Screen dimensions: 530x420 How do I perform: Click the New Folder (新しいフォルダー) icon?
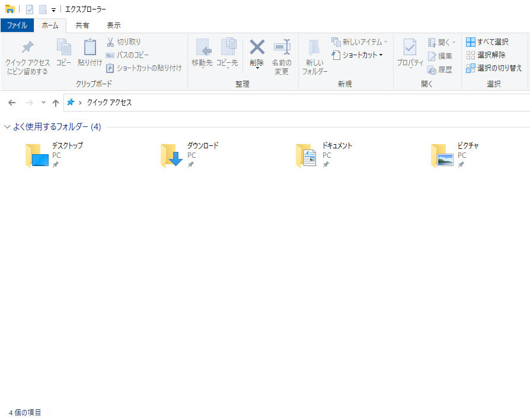pyautogui.click(x=314, y=48)
